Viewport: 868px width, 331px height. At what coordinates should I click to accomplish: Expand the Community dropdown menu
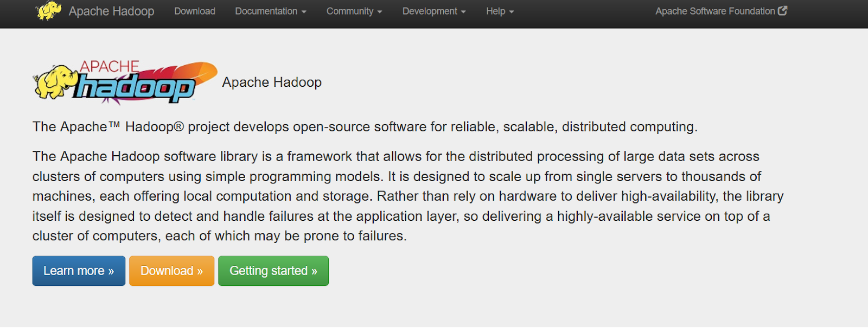click(x=354, y=11)
